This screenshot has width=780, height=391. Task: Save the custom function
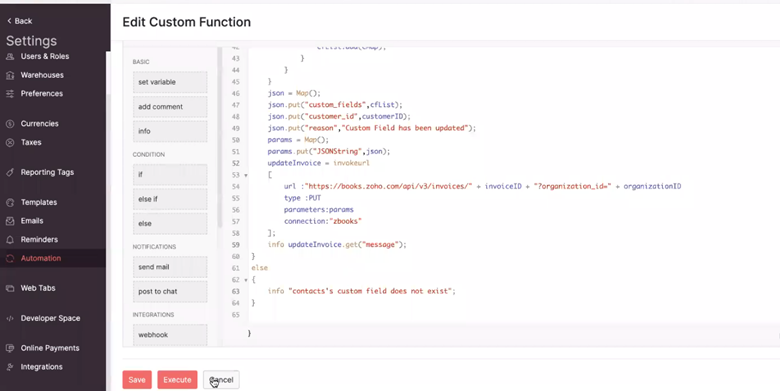(x=137, y=380)
